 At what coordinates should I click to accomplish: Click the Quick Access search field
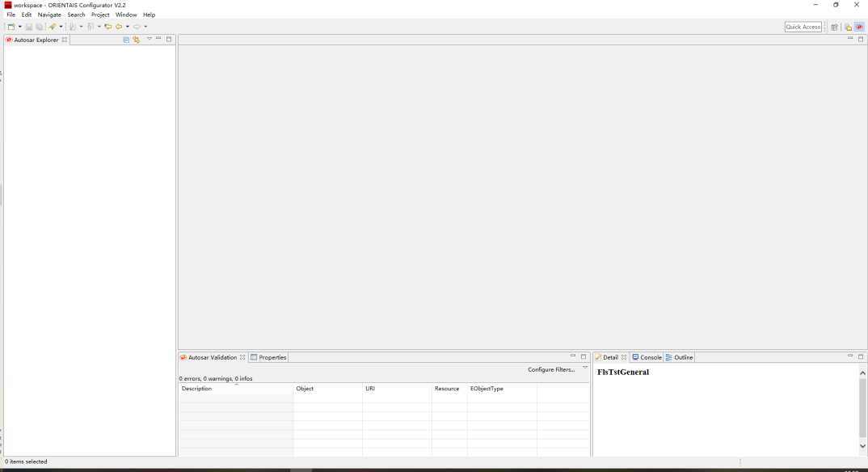803,27
